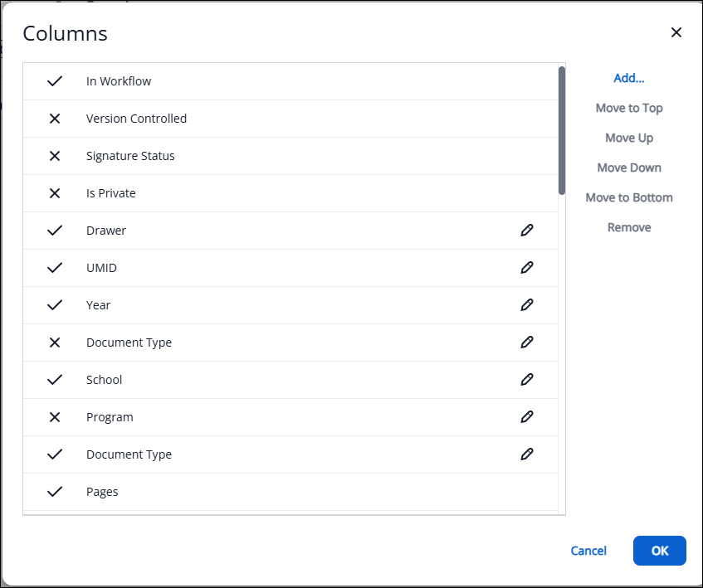This screenshot has height=588, width=703.
Task: Select the Program row text
Action: pyautogui.click(x=110, y=417)
